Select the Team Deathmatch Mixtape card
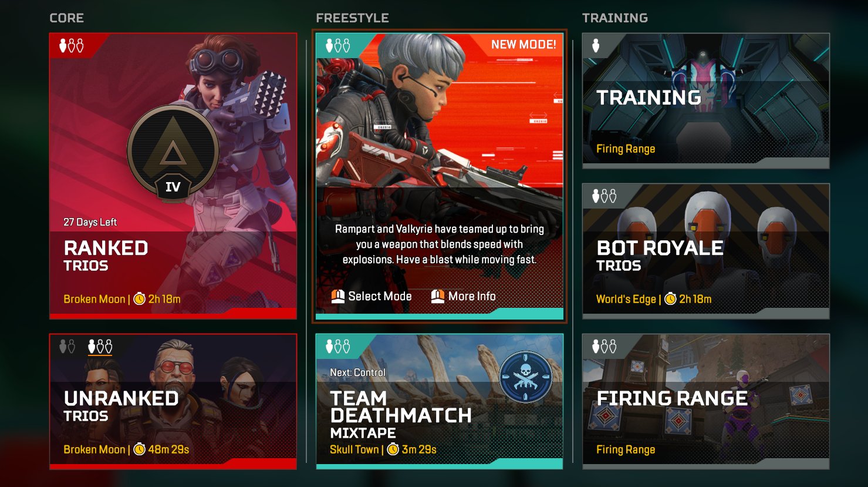 440,402
